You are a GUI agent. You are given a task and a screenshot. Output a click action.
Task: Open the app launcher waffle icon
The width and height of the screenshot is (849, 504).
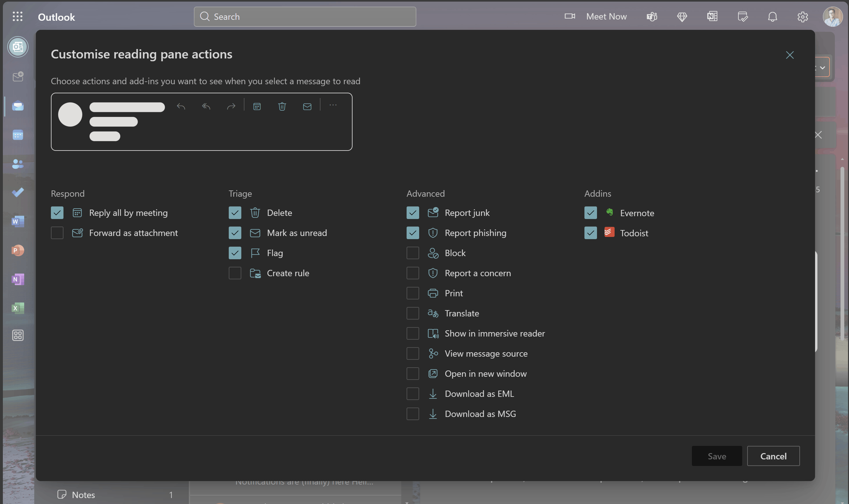pyautogui.click(x=17, y=16)
